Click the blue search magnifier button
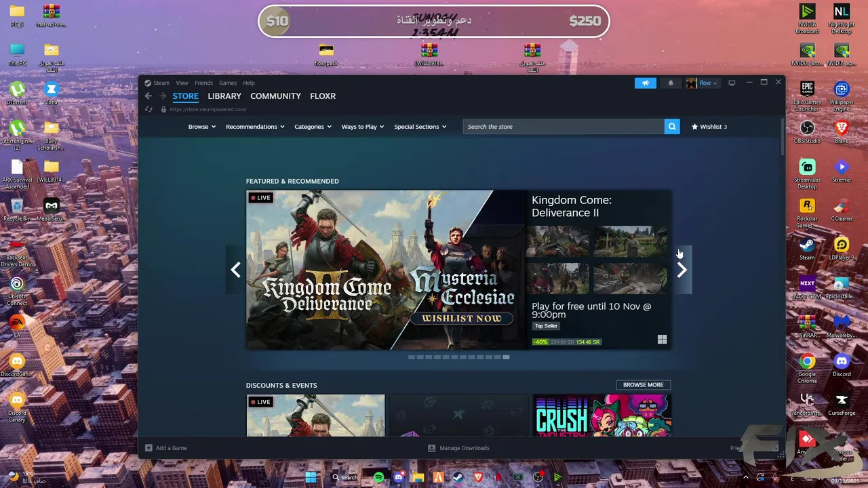868x488 pixels. click(672, 127)
